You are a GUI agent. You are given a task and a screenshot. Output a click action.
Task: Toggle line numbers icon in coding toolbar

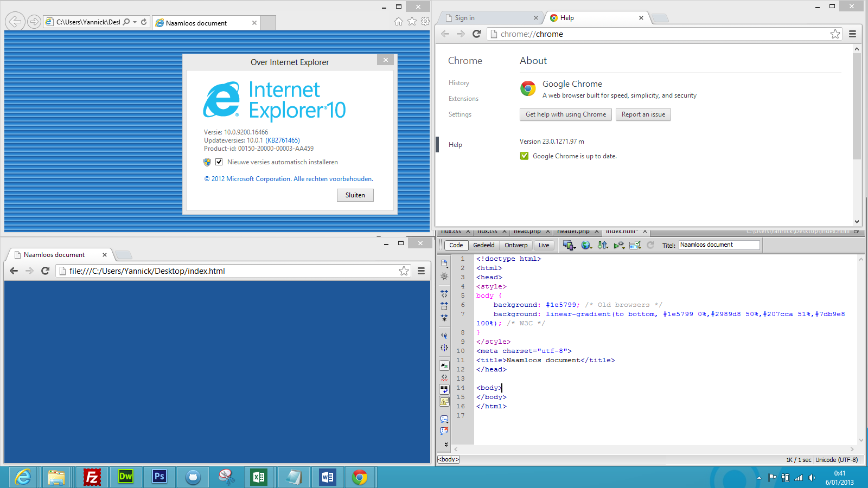point(444,365)
